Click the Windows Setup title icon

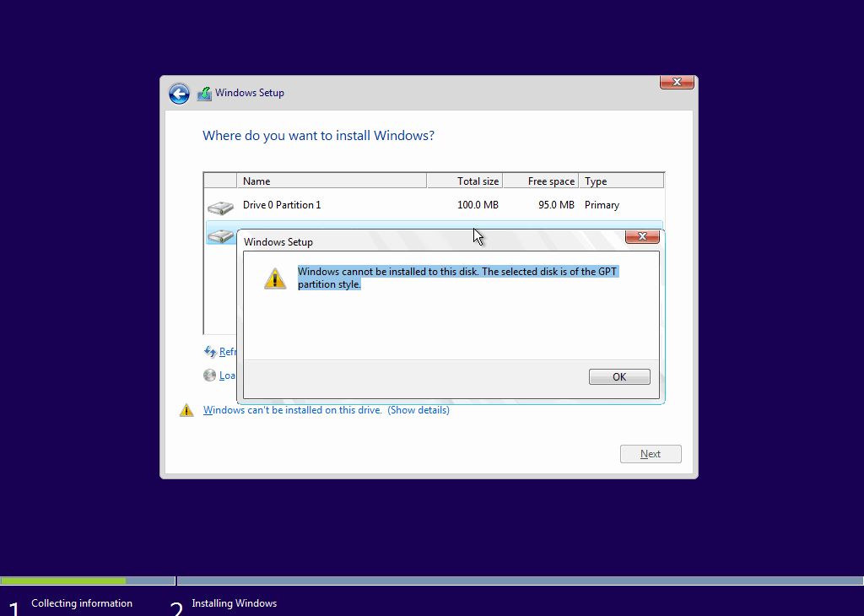pyautogui.click(x=204, y=94)
